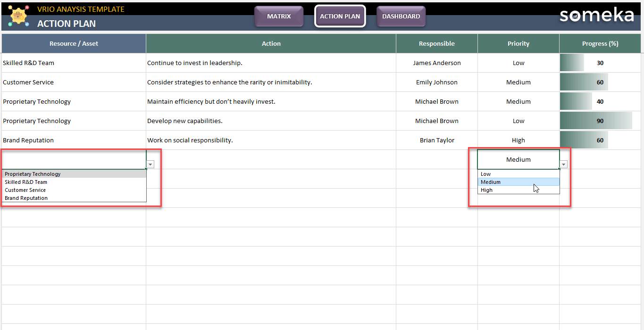Switch to the ACTION PLAN page

point(340,16)
